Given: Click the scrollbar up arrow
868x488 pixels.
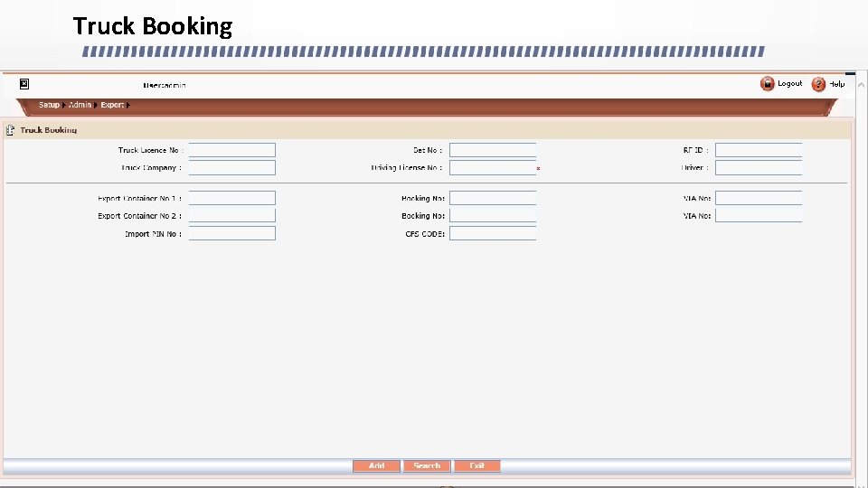Looking at the screenshot, I should pyautogui.click(x=861, y=85).
